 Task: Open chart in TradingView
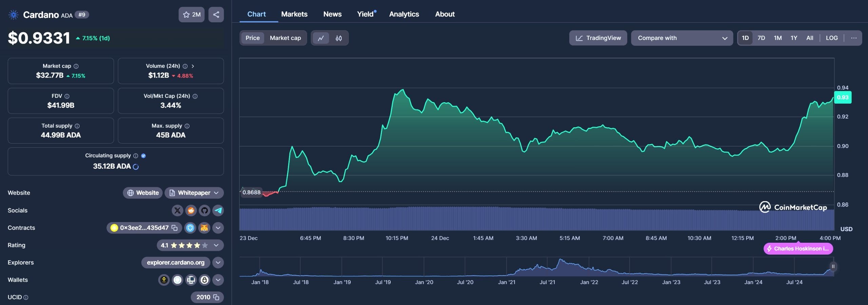(598, 38)
